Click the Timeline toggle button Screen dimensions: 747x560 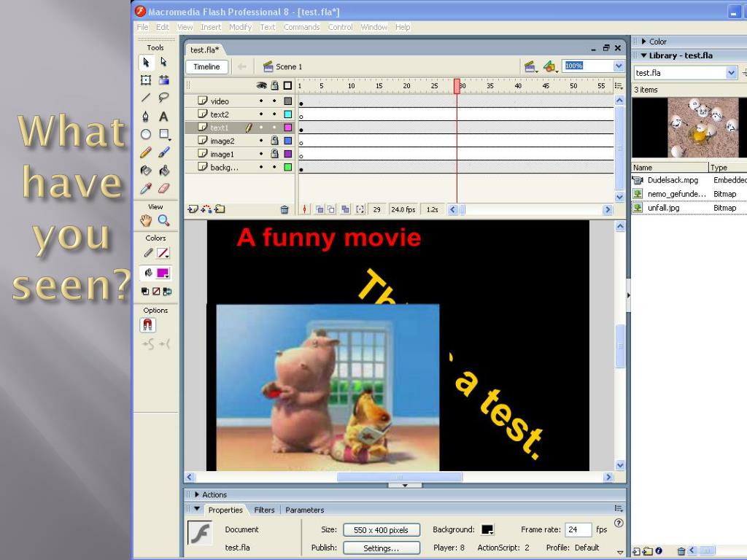point(206,66)
